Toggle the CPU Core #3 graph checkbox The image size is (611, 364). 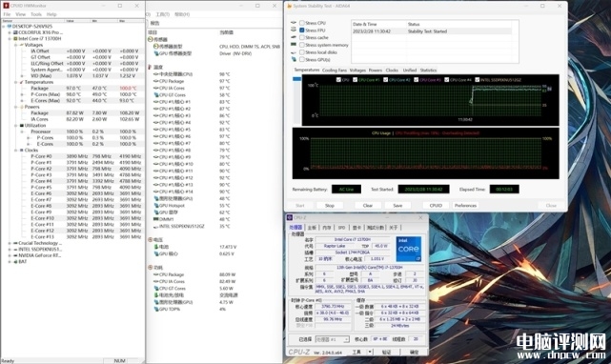click(417, 79)
